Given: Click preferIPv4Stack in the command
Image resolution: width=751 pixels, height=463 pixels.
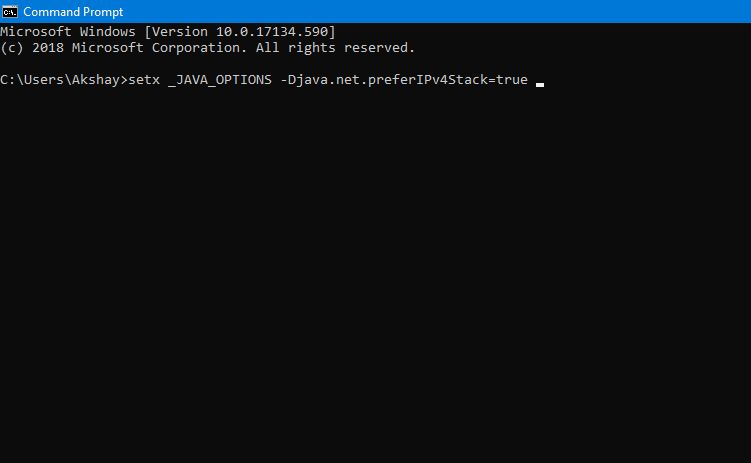Looking at the screenshot, I should pyautogui.click(x=427, y=79).
